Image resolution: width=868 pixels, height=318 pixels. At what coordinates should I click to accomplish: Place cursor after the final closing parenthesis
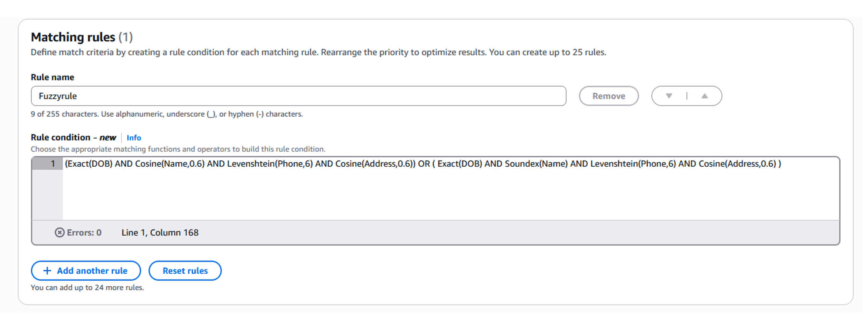[x=782, y=164]
